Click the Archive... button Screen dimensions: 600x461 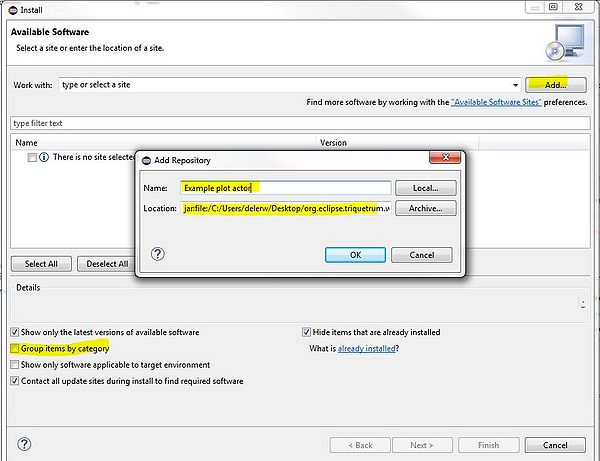tap(426, 208)
